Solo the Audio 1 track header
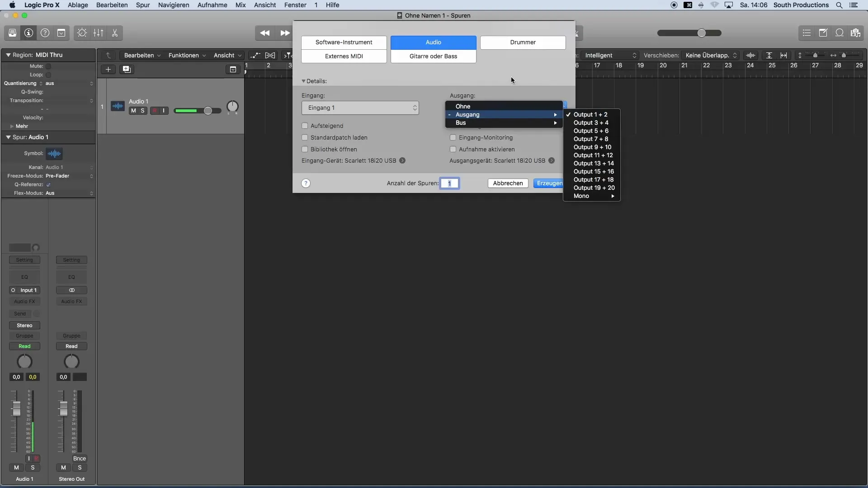This screenshot has height=488, width=868. point(143,111)
